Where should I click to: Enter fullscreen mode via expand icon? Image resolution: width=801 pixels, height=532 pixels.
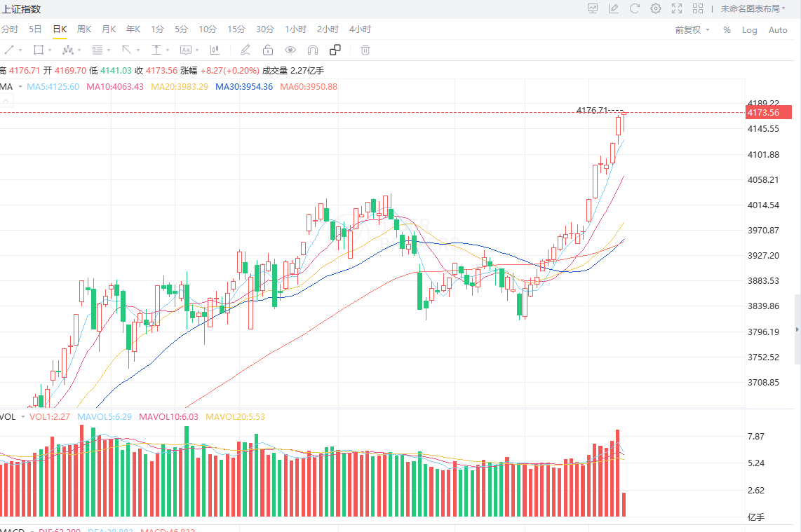tap(677, 8)
